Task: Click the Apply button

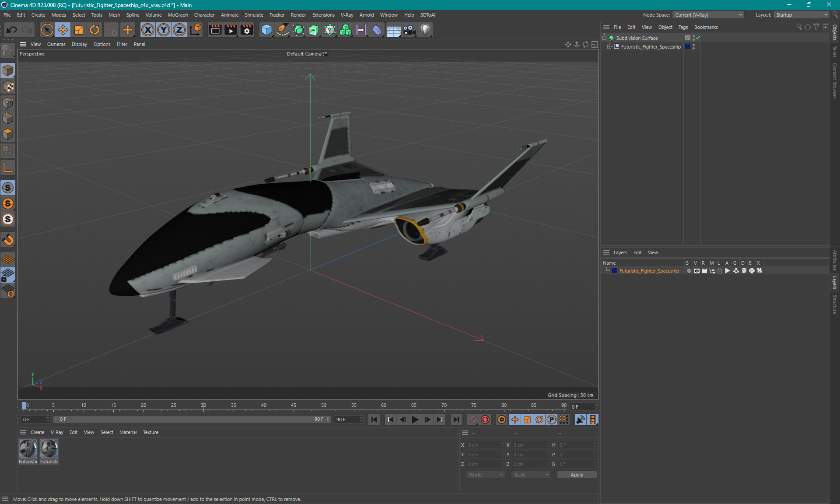Action: click(577, 475)
